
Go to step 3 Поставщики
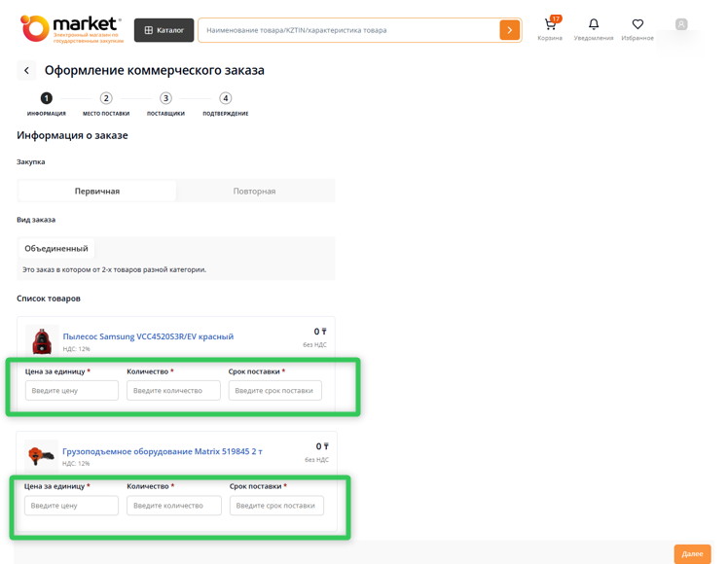coord(165,99)
